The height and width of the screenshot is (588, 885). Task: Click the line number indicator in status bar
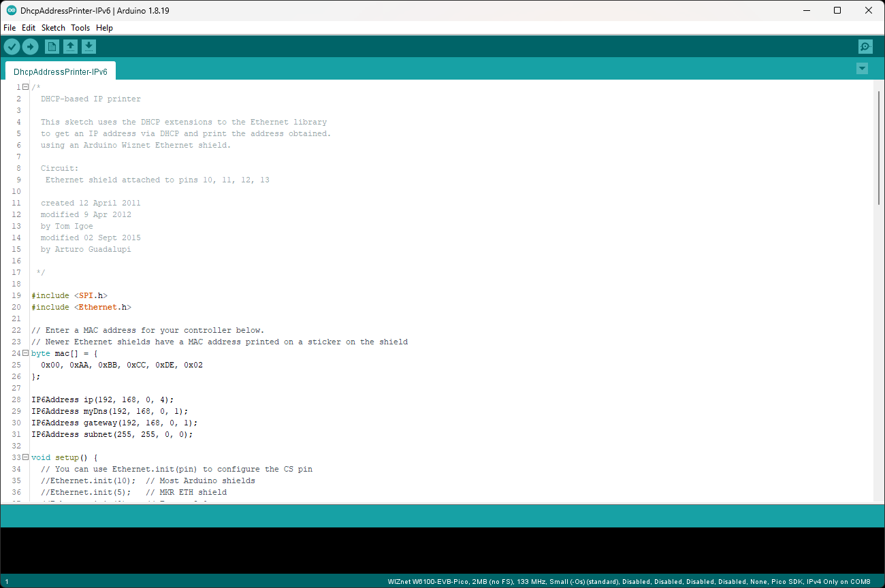click(7, 582)
